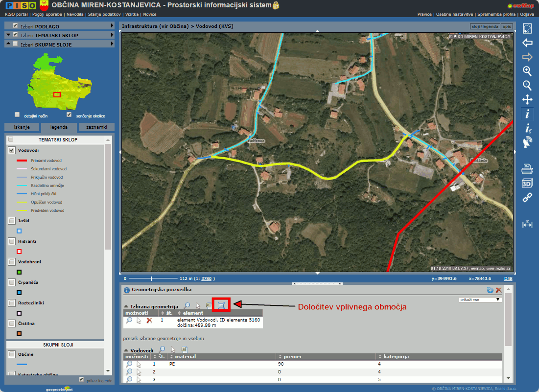
Task: Switch to the iskanje tab
Action: click(x=22, y=127)
